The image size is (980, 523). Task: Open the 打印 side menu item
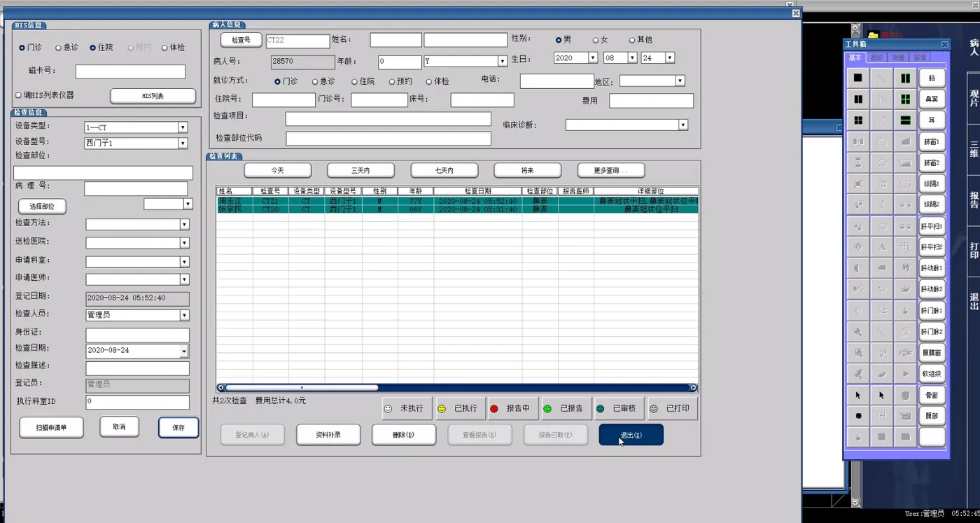pyautogui.click(x=974, y=251)
